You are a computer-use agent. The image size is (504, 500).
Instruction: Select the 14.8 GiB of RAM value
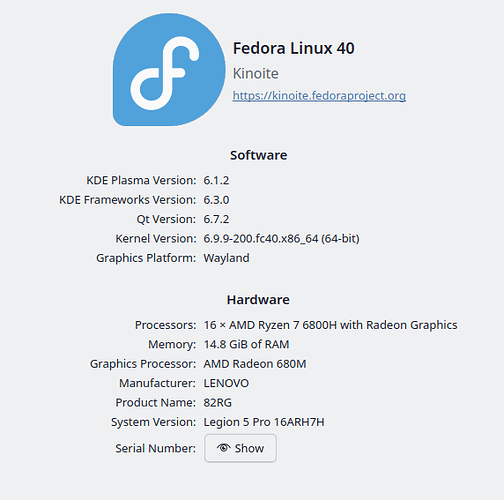[246, 344]
